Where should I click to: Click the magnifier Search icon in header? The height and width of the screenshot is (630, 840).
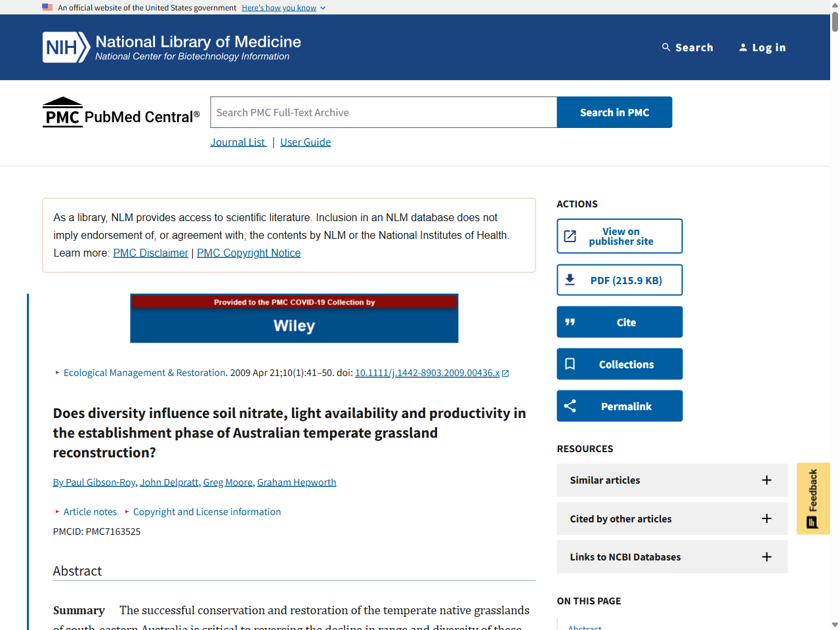666,47
